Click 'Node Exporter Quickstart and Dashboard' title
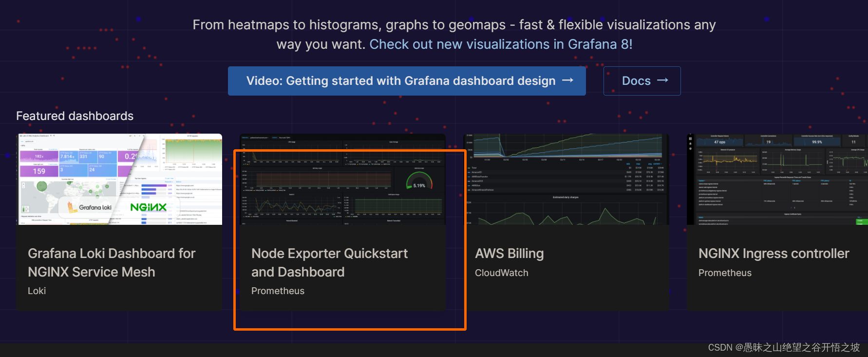 tap(329, 263)
